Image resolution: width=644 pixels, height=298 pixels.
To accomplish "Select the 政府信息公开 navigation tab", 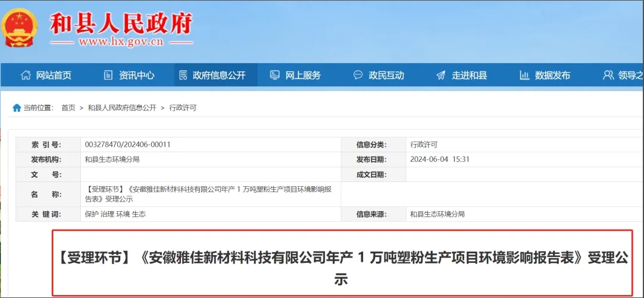I will [x=218, y=76].
